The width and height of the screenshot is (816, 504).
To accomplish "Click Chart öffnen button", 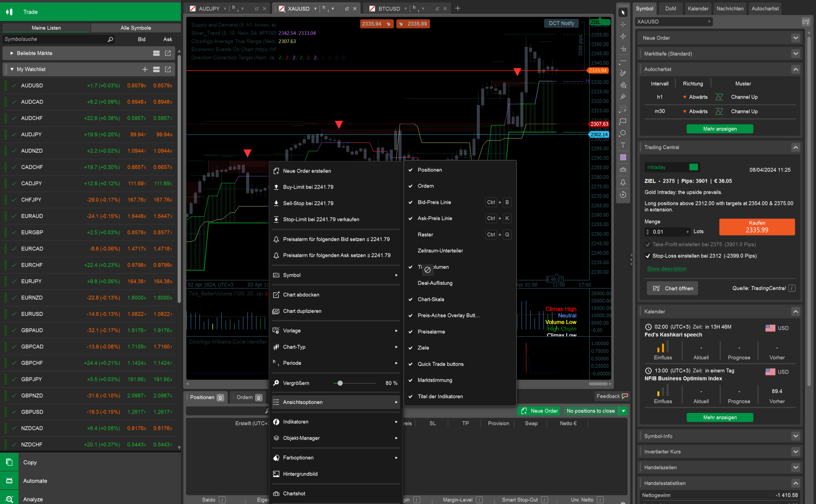I will pyautogui.click(x=672, y=288).
